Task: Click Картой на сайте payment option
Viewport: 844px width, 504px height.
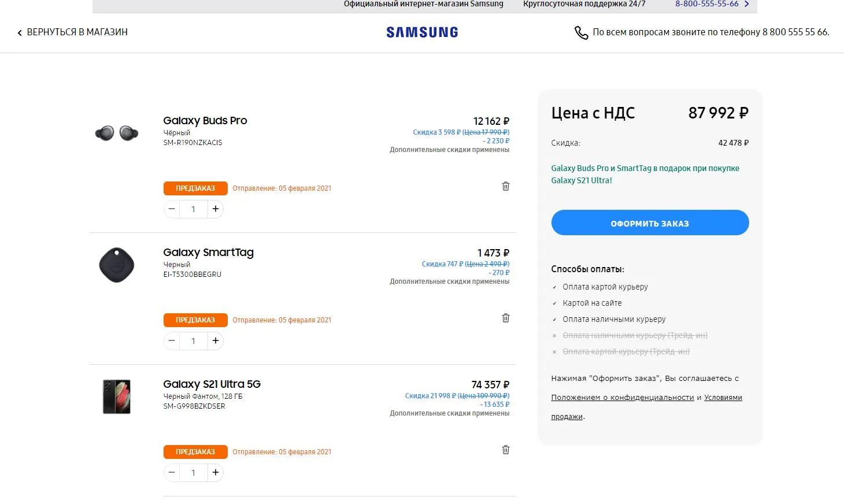Action: pos(592,303)
